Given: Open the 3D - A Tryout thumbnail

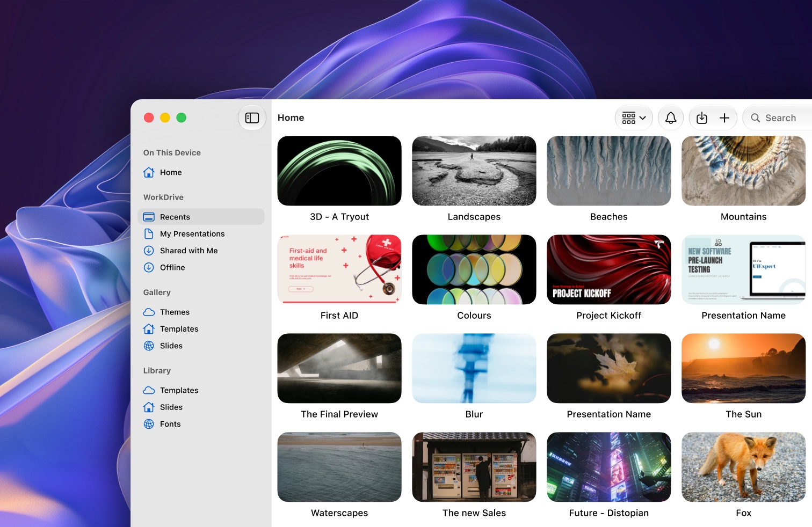Looking at the screenshot, I should [339, 171].
